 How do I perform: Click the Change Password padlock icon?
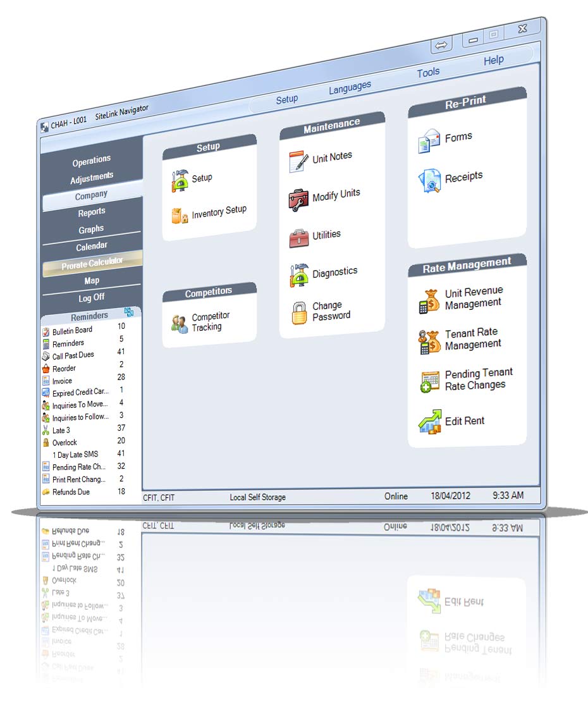299,312
